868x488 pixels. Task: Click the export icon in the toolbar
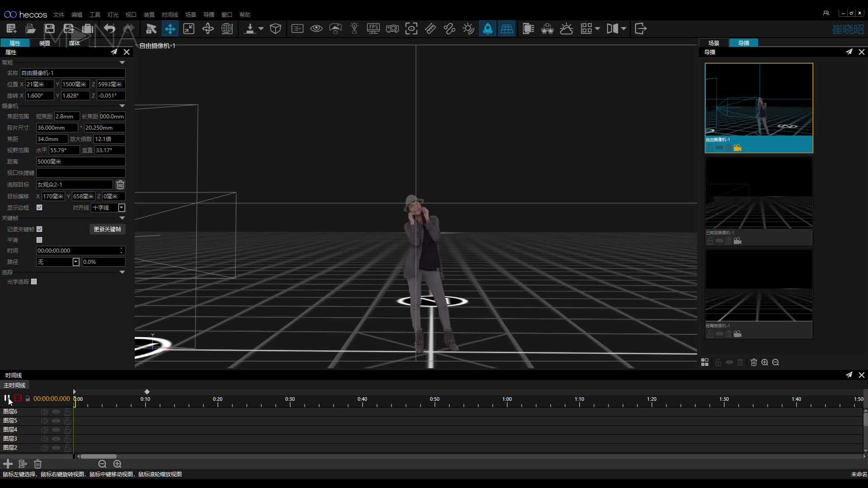click(x=641, y=29)
